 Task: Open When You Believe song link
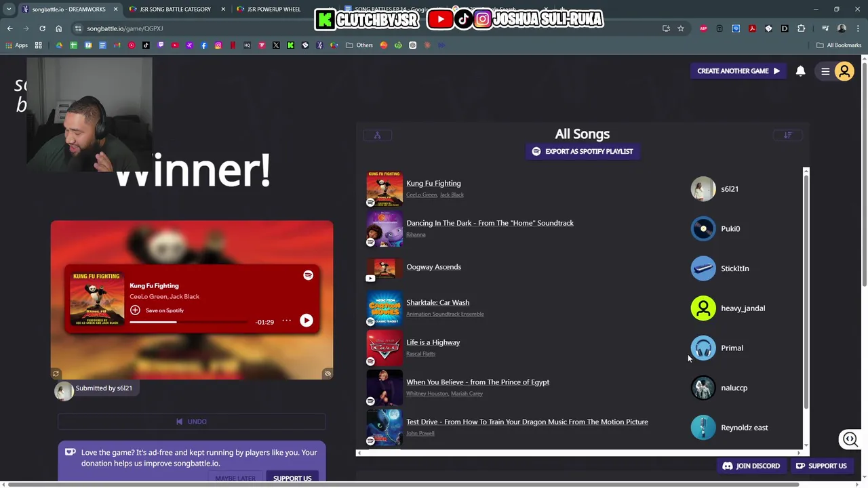pos(477,382)
